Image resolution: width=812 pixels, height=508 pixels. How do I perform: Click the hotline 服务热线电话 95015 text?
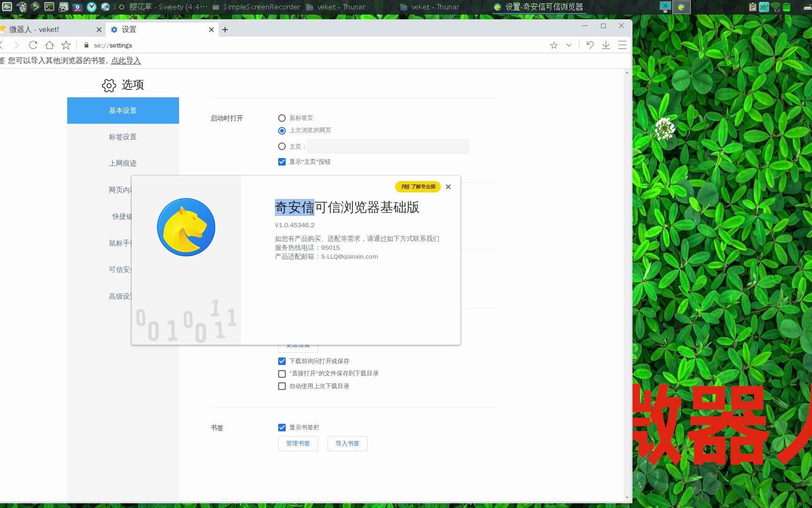pyautogui.click(x=307, y=247)
